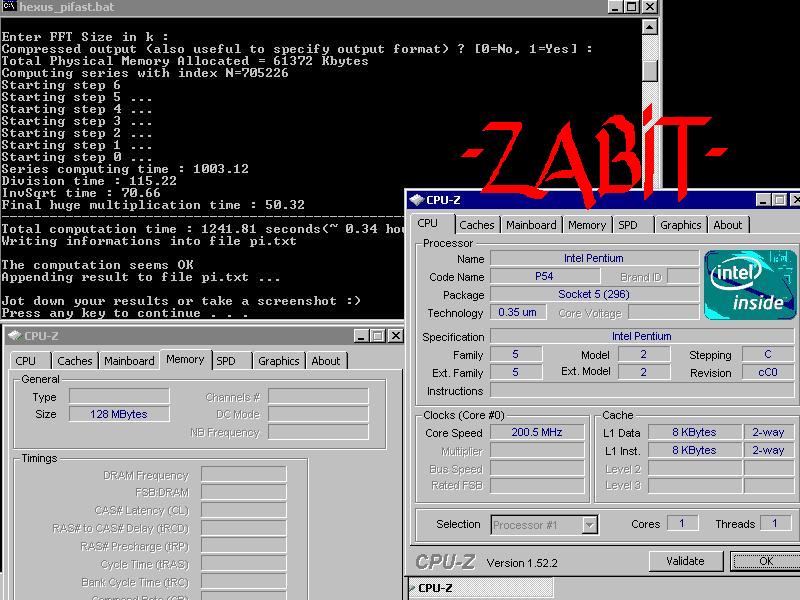Image resolution: width=800 pixels, height=600 pixels.
Task: Minimize the front CPU-Z window
Action: click(763, 200)
